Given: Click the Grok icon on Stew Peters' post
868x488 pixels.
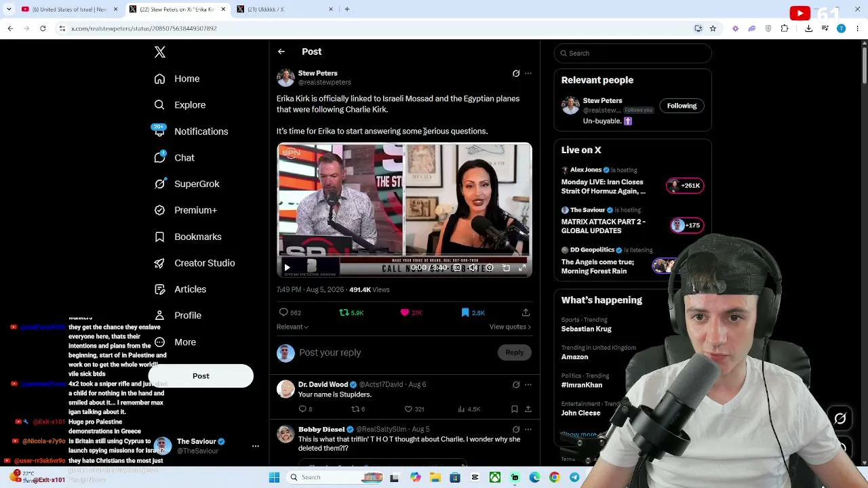Looking at the screenshot, I should coord(516,73).
